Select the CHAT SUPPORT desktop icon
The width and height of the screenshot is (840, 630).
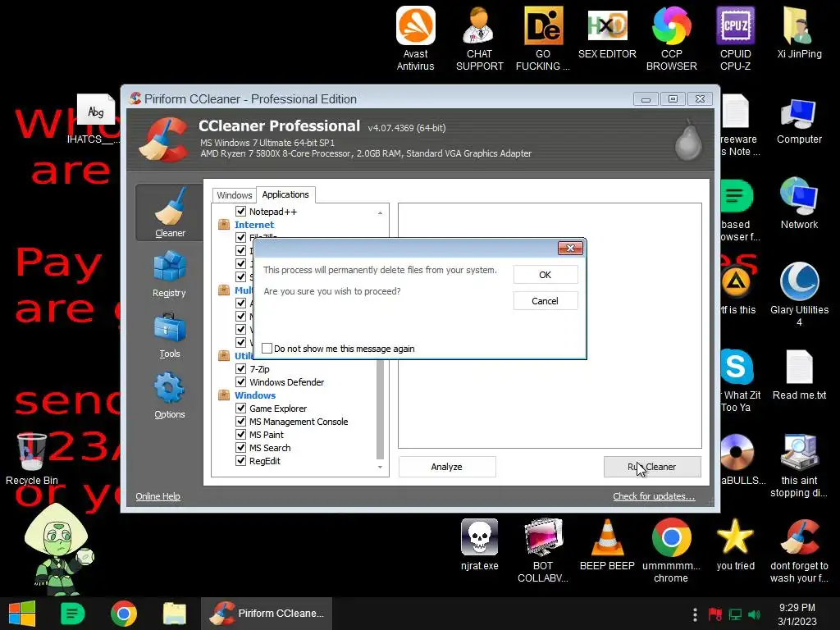click(479, 39)
